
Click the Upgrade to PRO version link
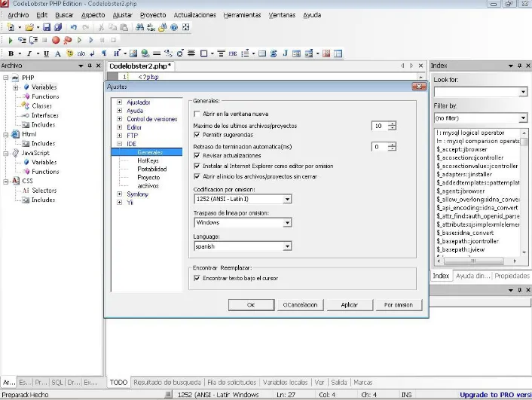pyautogui.click(x=496, y=395)
